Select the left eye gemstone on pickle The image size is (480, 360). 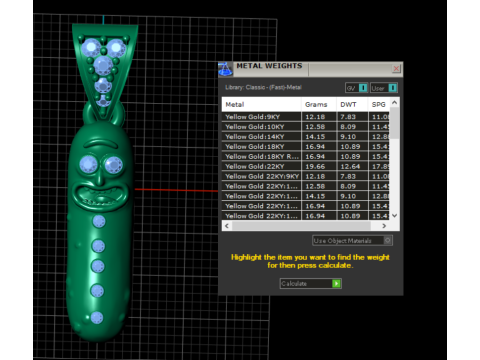click(88, 164)
